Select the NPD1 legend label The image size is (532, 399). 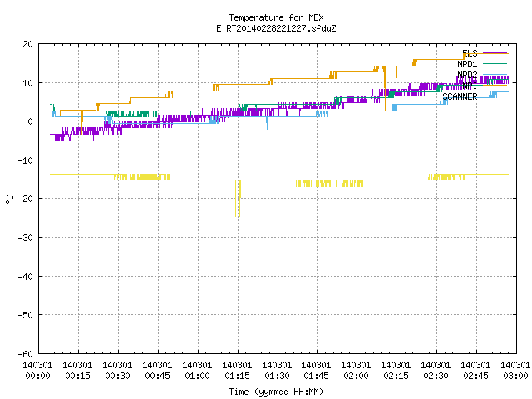click(x=467, y=64)
